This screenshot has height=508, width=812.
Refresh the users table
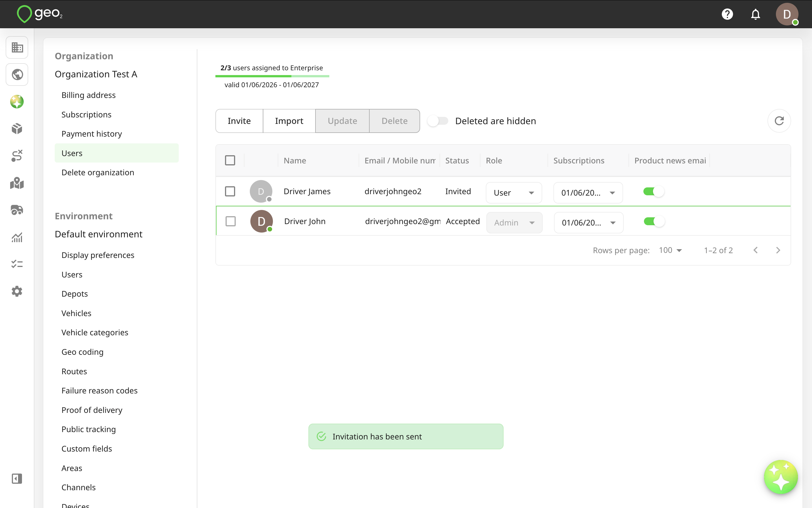coord(779,121)
